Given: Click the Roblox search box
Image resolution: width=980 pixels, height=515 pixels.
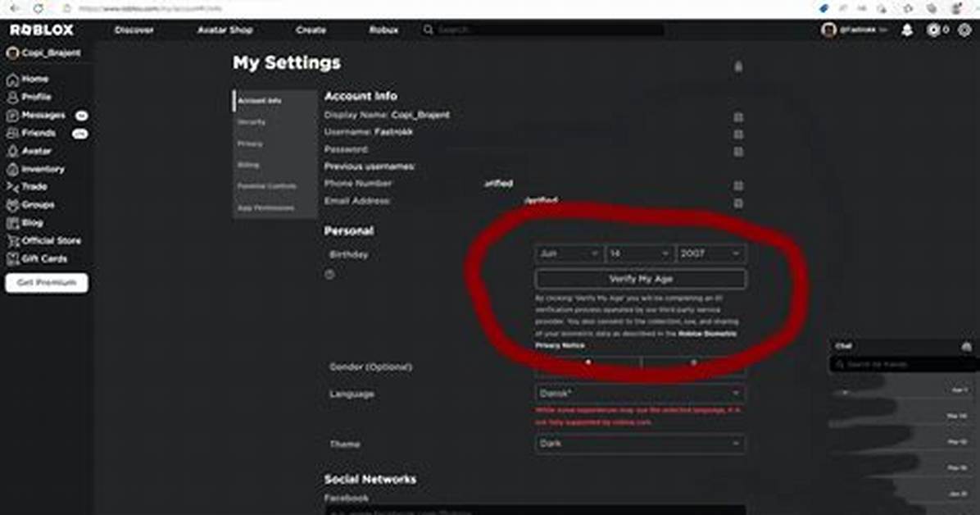Looking at the screenshot, I should click(543, 30).
